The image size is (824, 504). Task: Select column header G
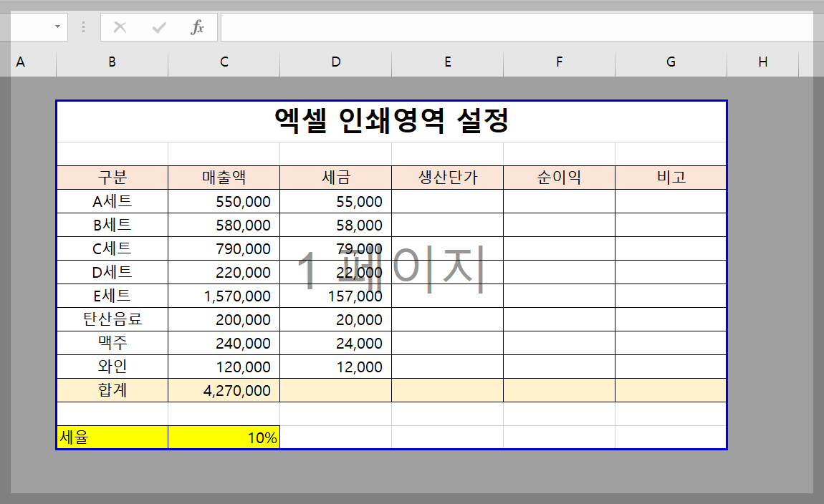[670, 62]
